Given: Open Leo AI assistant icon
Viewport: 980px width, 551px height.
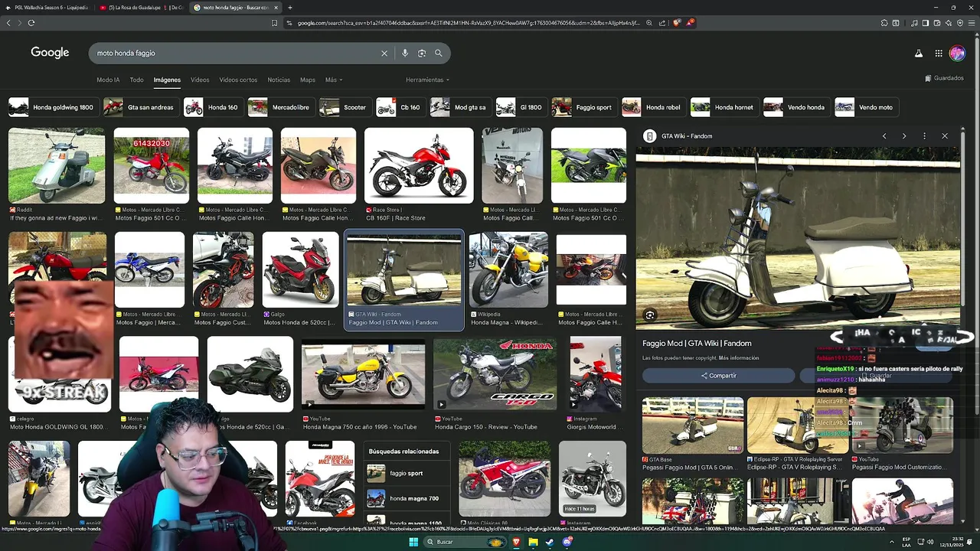Looking at the screenshot, I should (x=948, y=23).
